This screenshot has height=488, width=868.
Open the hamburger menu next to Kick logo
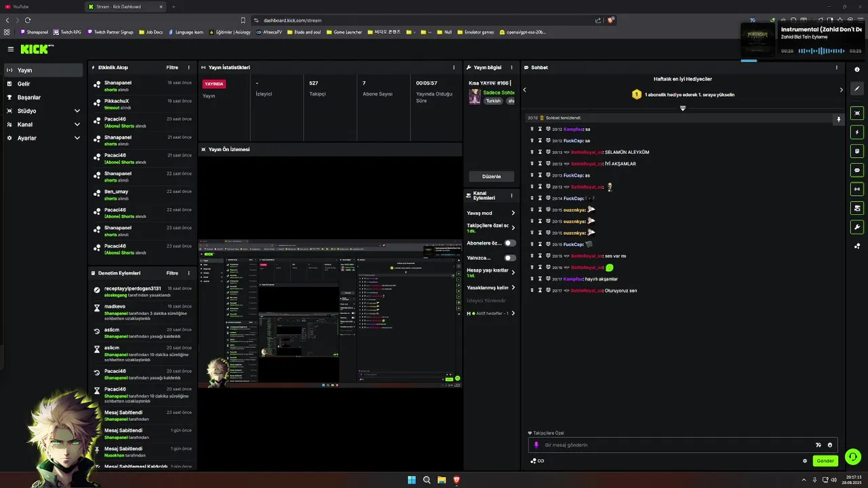tap(11, 49)
